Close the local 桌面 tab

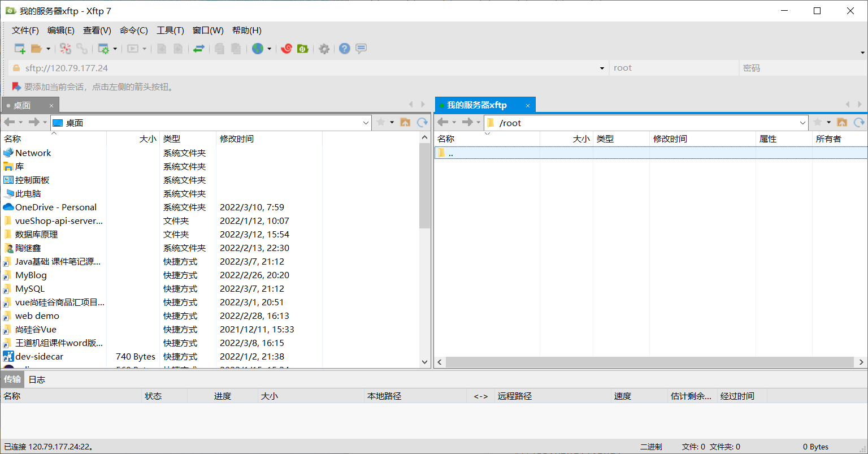coord(51,106)
